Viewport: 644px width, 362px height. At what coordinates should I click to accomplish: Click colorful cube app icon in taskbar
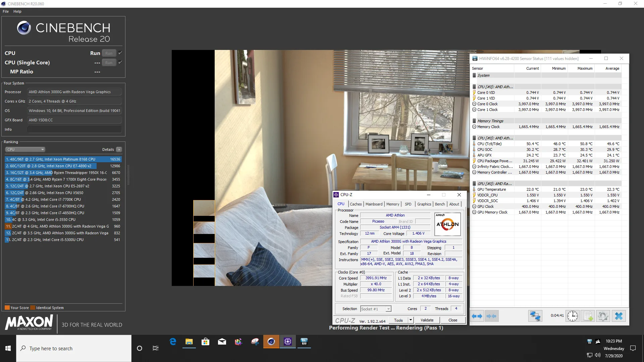click(238, 342)
